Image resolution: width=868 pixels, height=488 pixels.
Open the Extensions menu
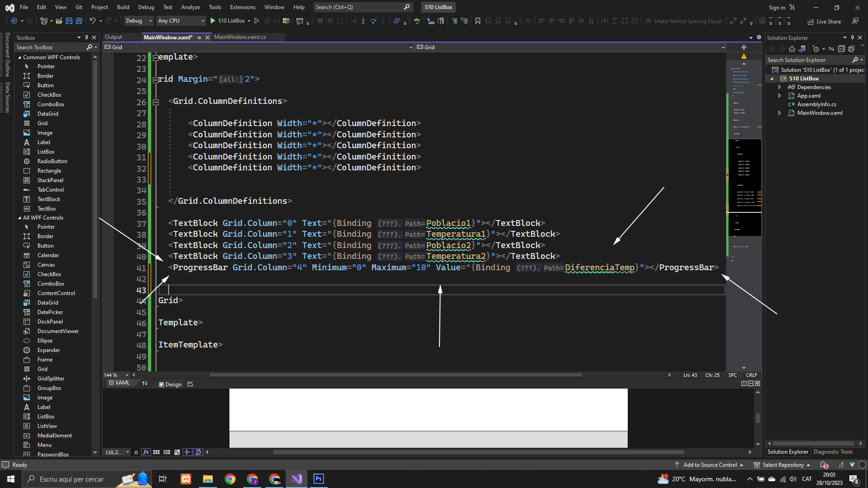click(242, 7)
